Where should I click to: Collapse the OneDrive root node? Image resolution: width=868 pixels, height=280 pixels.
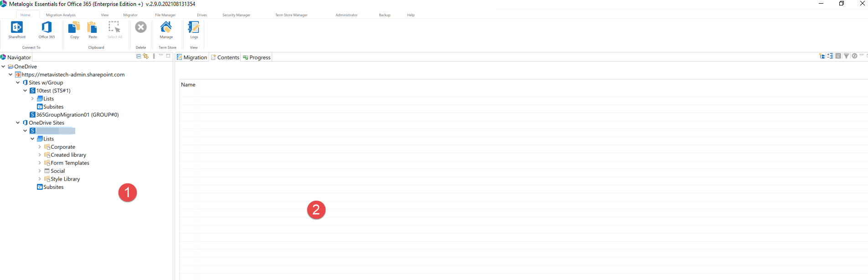tap(3, 67)
